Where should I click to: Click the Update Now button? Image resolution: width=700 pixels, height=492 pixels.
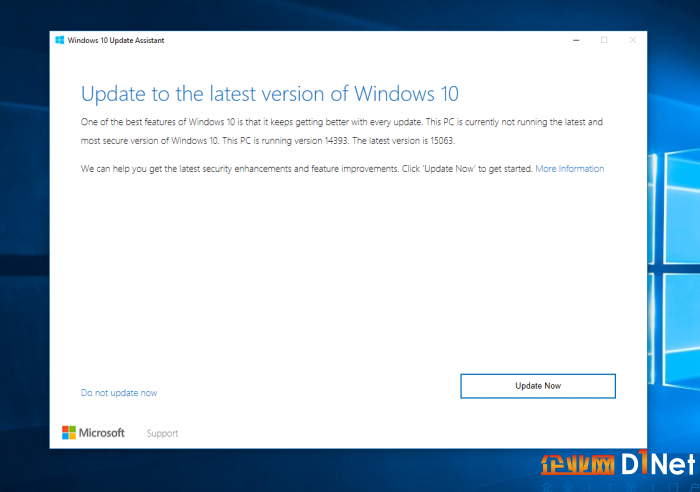[x=538, y=386]
